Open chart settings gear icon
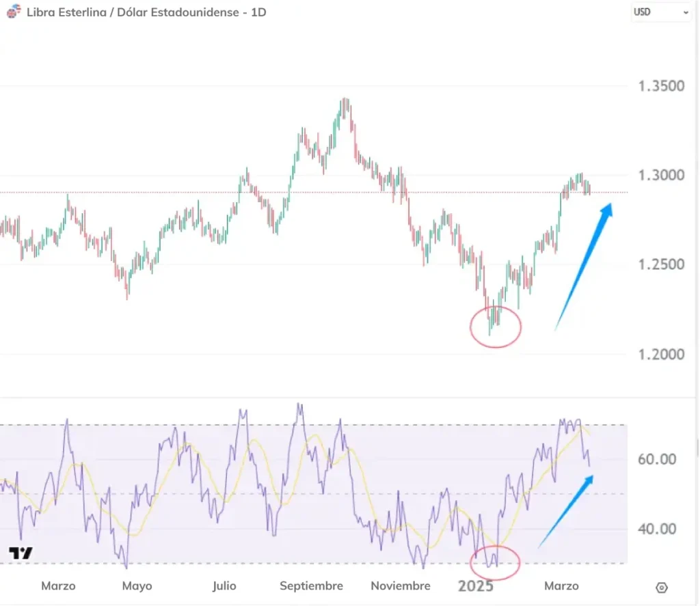 662,588
